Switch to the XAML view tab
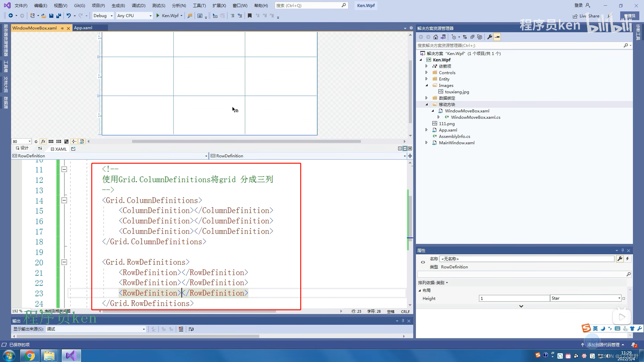This screenshot has height=362, width=644. 59,149
